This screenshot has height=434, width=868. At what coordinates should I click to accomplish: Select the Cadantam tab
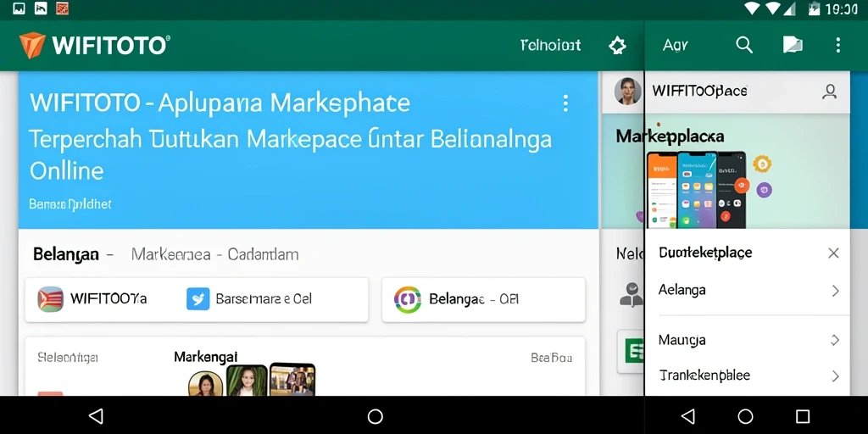264,254
